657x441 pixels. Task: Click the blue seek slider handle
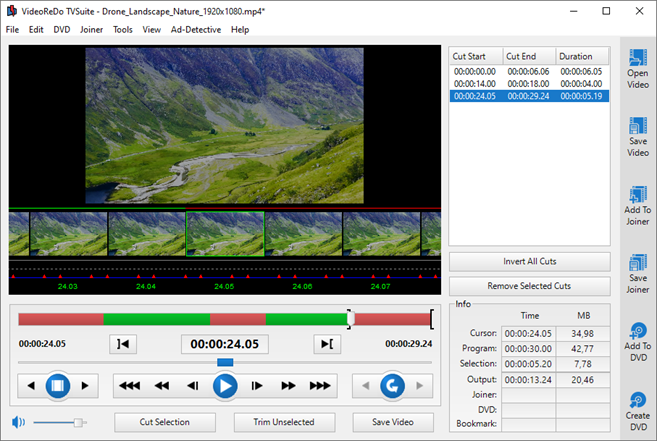(x=225, y=362)
